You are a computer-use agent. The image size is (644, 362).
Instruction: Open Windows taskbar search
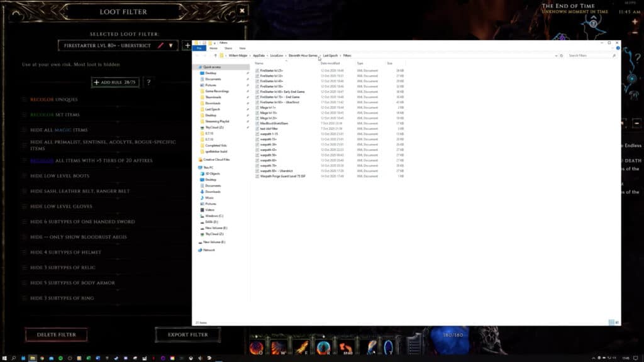click(14, 358)
